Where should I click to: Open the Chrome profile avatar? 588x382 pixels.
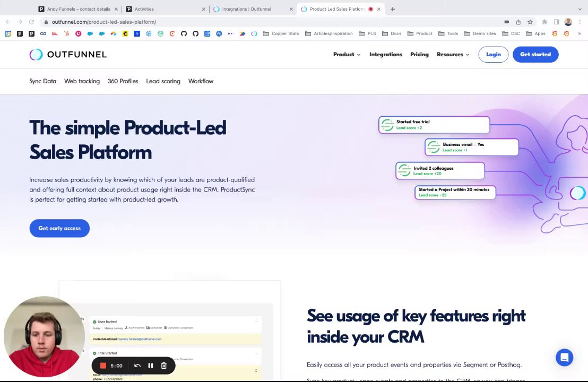(x=568, y=22)
